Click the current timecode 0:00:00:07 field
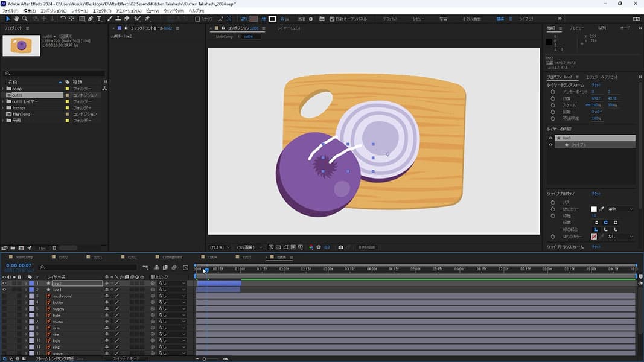Screen dimensions: 644x362 click(19, 265)
